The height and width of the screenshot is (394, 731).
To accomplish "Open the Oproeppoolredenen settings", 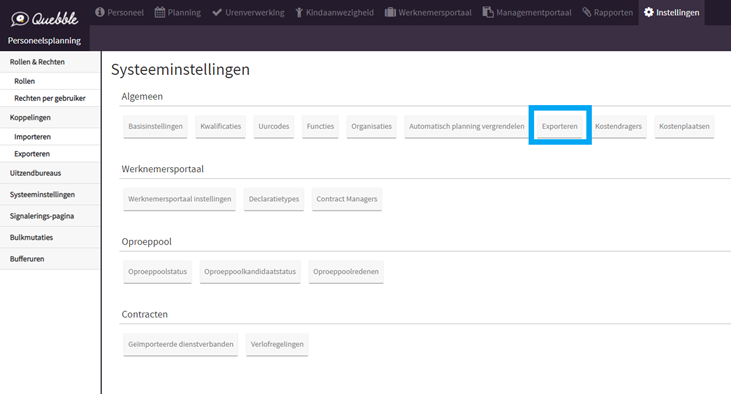I will coord(346,272).
